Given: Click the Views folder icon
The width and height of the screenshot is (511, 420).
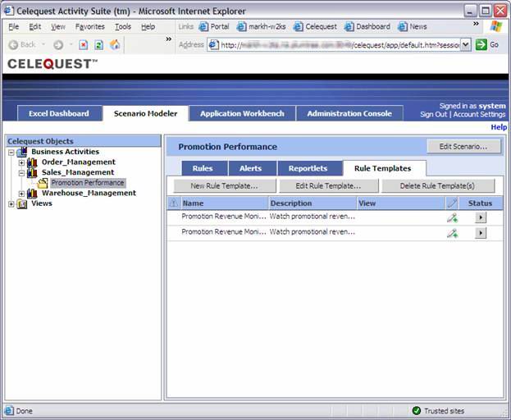Looking at the screenshot, I should [22, 203].
